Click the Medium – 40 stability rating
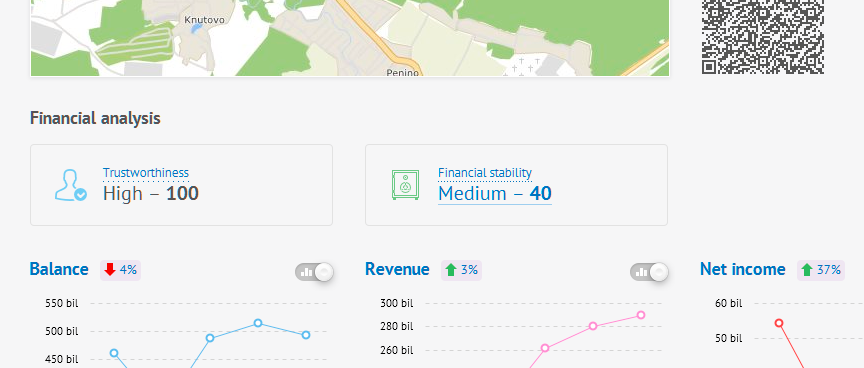 pyautogui.click(x=495, y=193)
